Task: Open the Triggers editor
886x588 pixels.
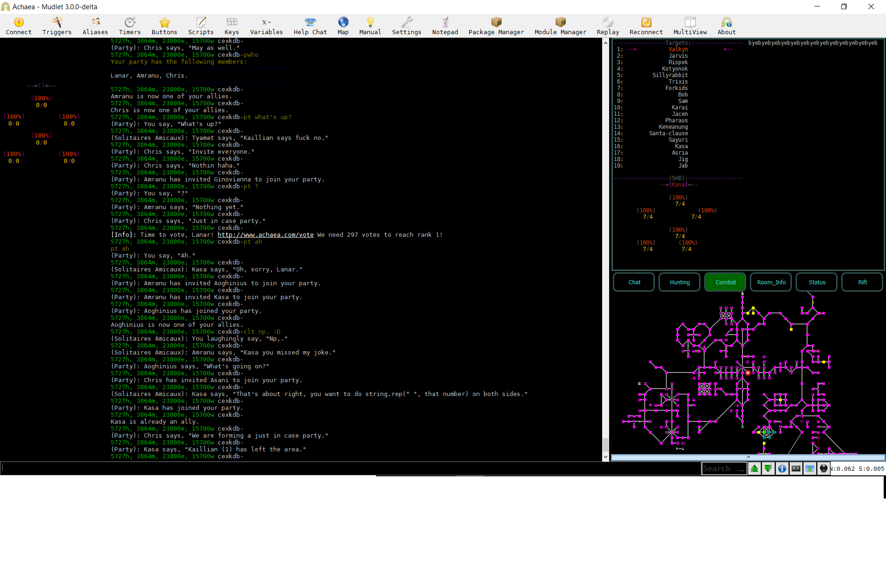Action: (57, 26)
